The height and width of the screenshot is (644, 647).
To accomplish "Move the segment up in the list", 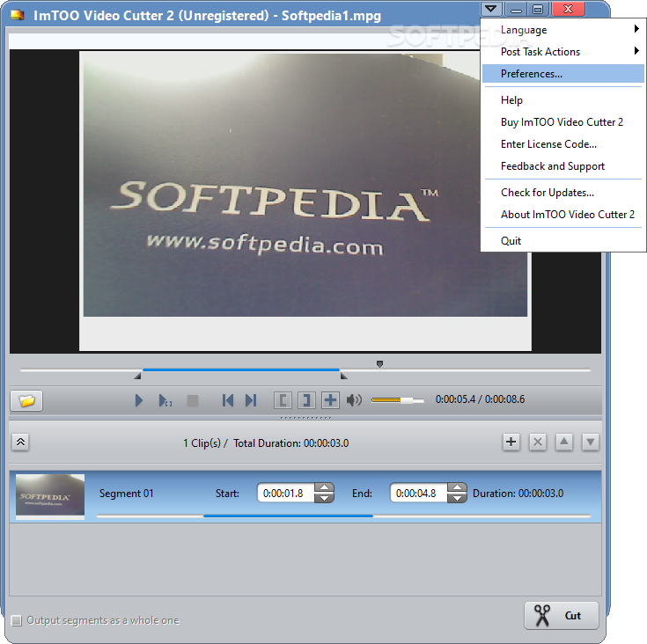I will click(x=564, y=442).
